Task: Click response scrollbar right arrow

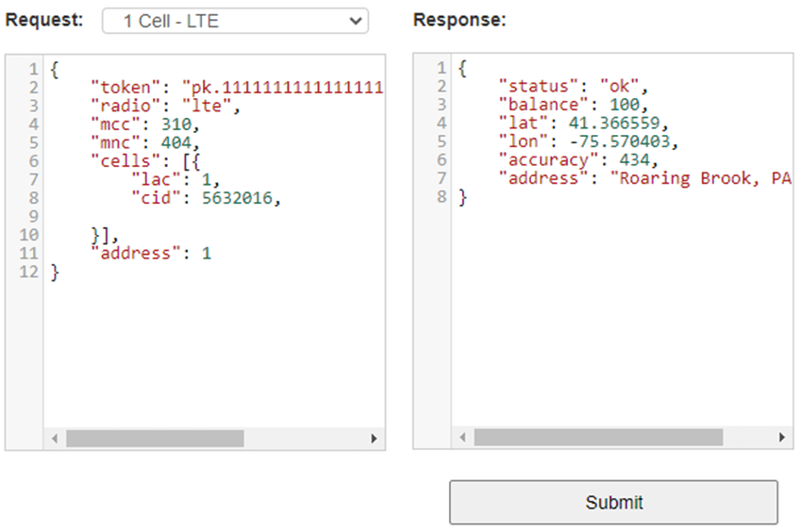Action: click(x=781, y=439)
